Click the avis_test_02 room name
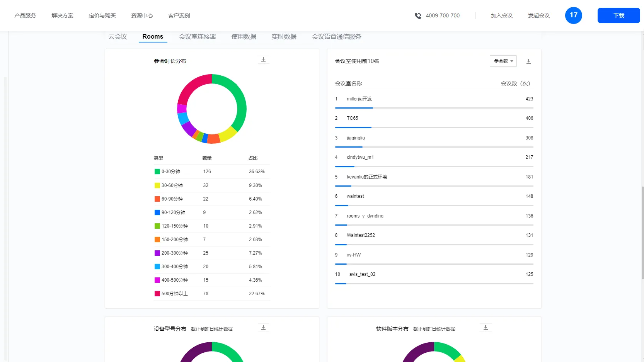Screen dimensions: 644x362 pos(362,274)
